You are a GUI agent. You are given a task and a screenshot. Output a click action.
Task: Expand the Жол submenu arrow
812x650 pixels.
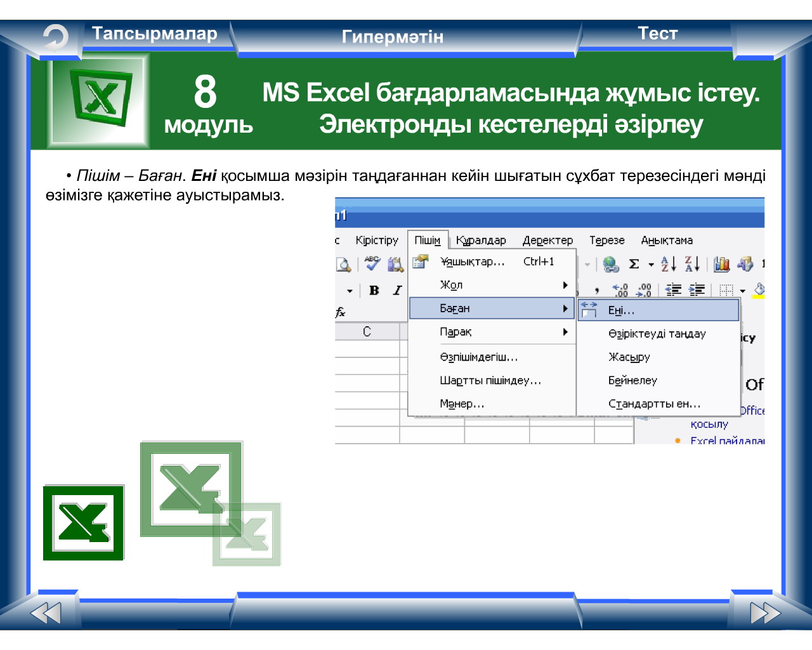pyautogui.click(x=565, y=285)
